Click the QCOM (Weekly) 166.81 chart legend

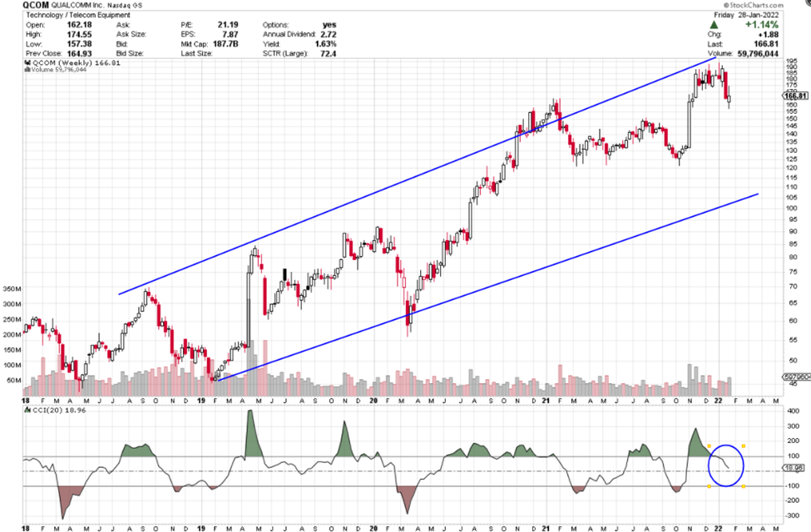[77, 63]
